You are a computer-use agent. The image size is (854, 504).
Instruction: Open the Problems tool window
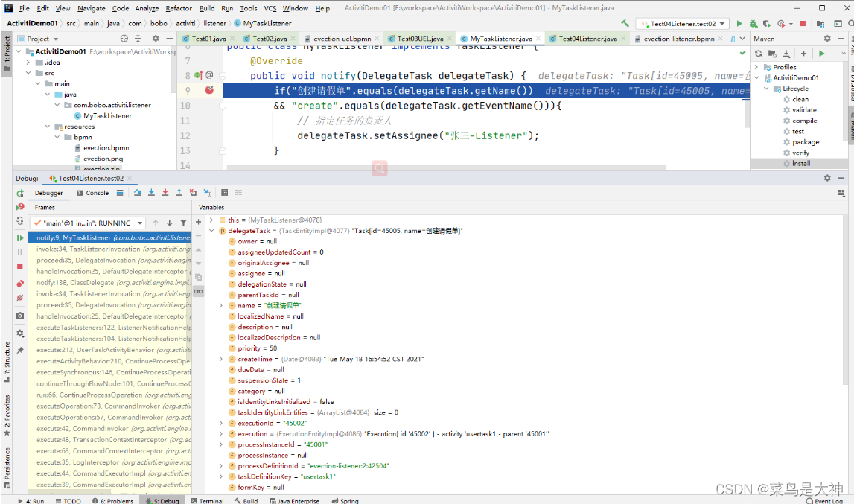pos(112,500)
